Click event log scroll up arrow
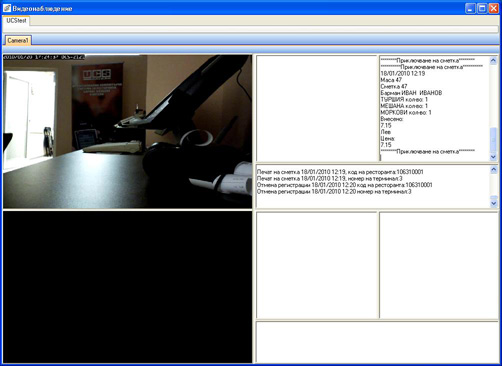Viewport: 502px width, 366px height. tap(494, 170)
